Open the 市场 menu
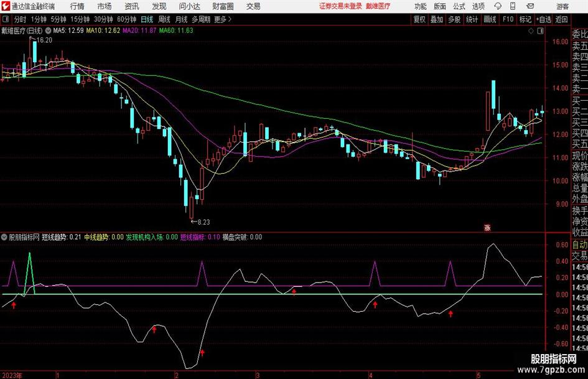The height and width of the screenshot is (379, 588). point(105,6)
